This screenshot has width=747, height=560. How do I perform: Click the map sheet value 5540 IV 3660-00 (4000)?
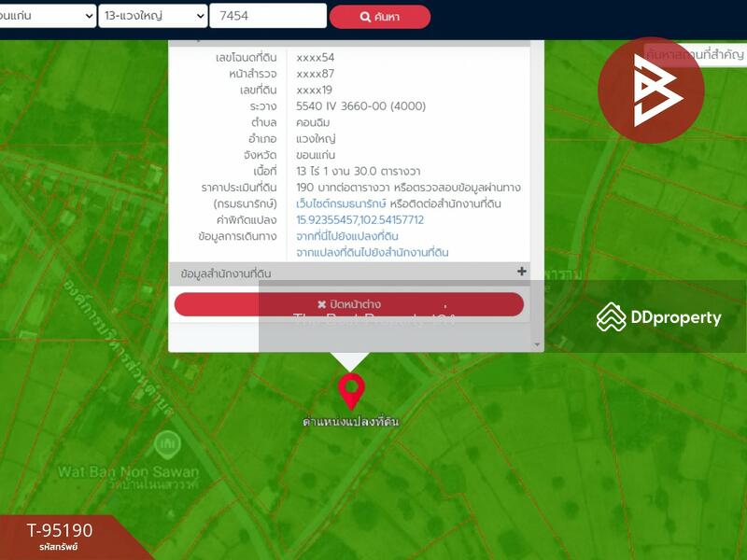(x=360, y=106)
